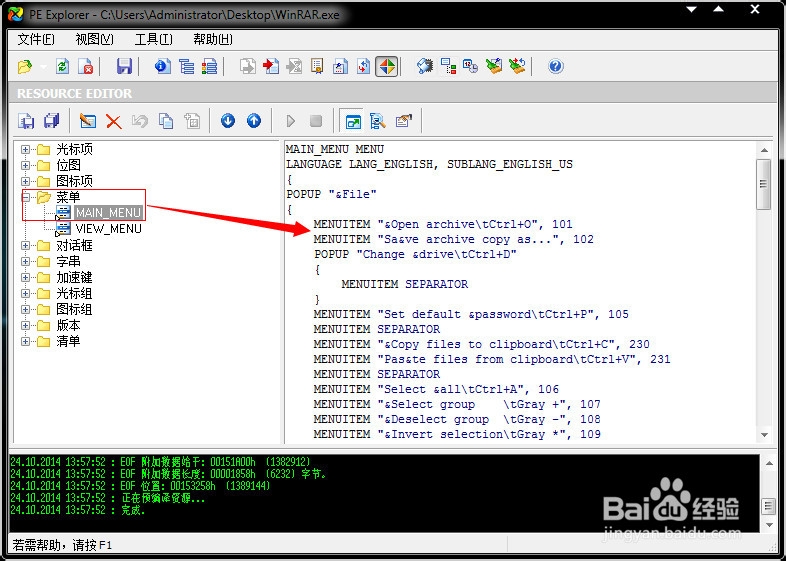Open the 视图(V) menu
Image resolution: width=786 pixels, height=561 pixels.
pyautogui.click(x=94, y=39)
